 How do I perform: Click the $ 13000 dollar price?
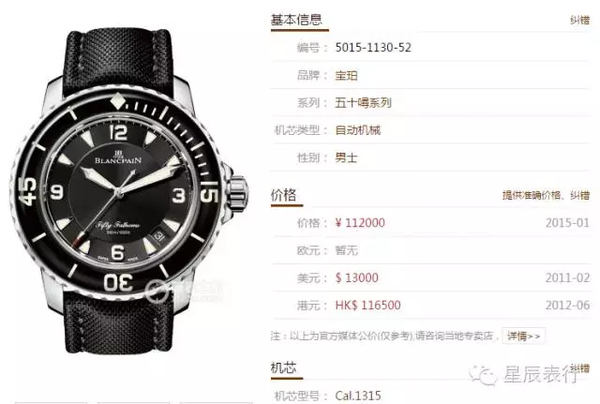[357, 277]
